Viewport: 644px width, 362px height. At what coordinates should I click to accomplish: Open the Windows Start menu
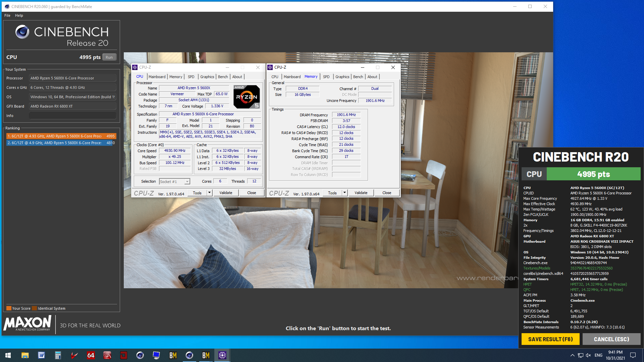[x=8, y=355]
